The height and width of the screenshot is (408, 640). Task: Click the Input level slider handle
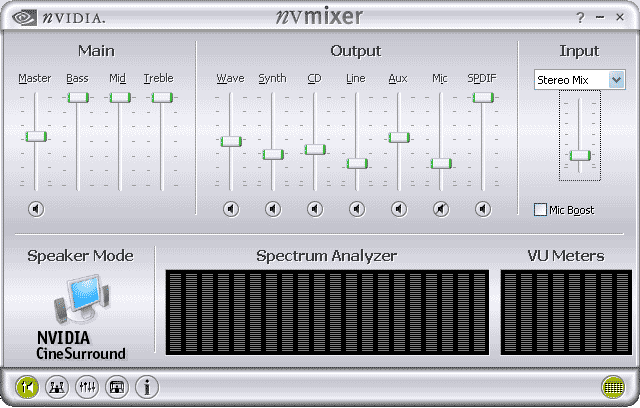(x=580, y=155)
